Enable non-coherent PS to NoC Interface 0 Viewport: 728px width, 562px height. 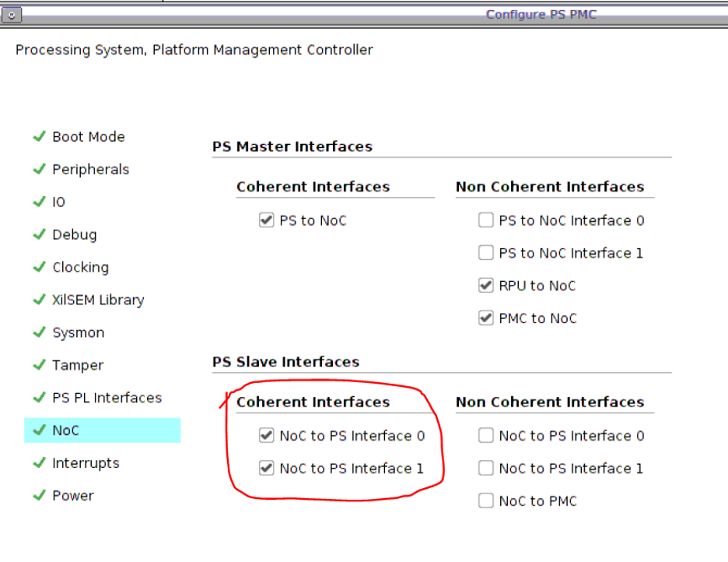[x=486, y=221]
